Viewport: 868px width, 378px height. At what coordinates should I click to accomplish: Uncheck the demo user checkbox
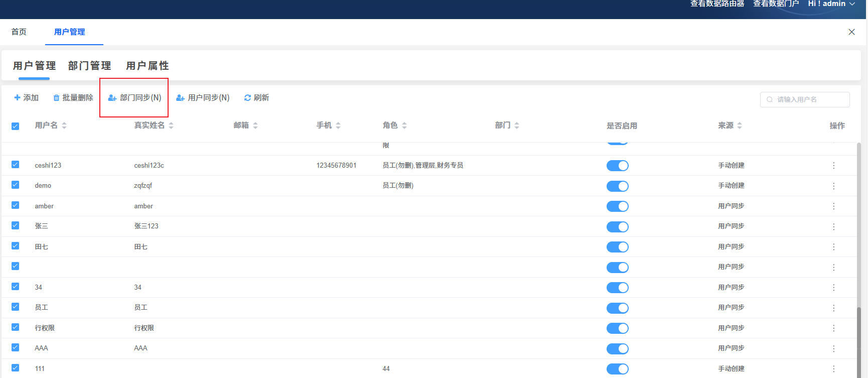click(x=16, y=185)
